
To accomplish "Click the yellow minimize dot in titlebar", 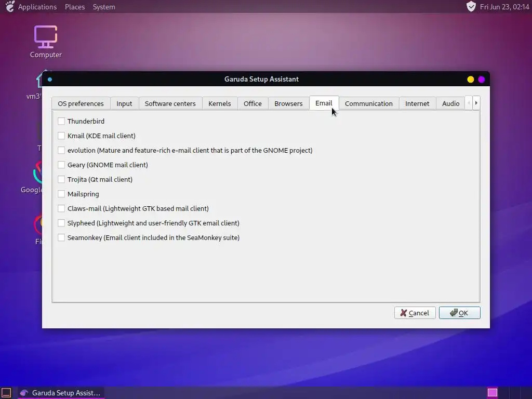I will (471, 79).
